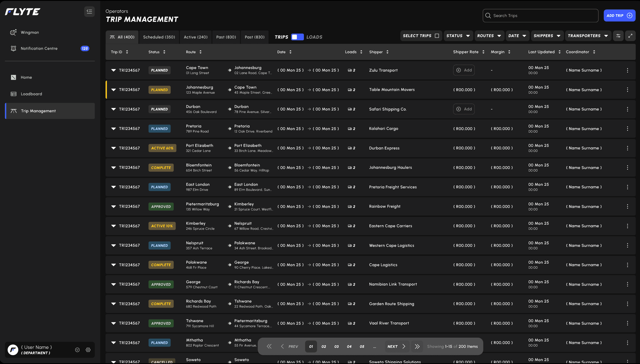This screenshot has width=640, height=364.
Task: Go to page 03 in pagination
Action: pos(336,346)
